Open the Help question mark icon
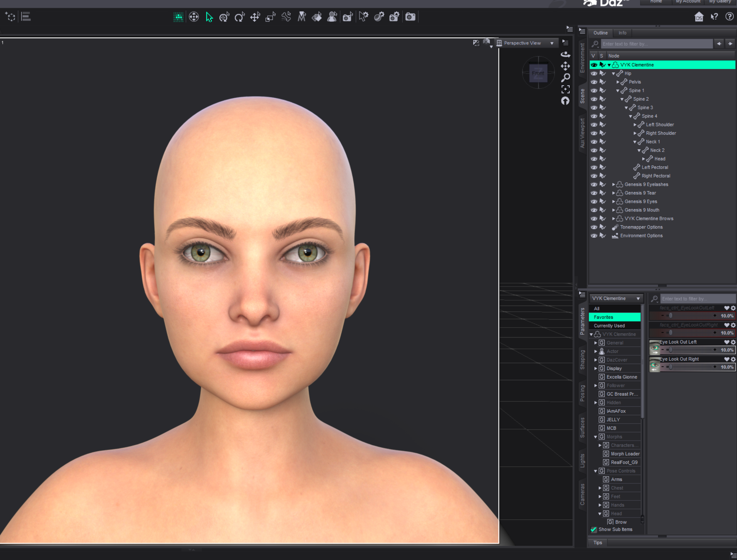The image size is (737, 560). (730, 17)
